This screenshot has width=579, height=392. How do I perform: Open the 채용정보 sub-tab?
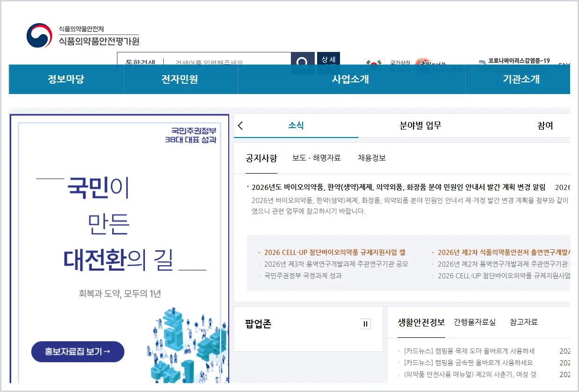click(x=372, y=158)
